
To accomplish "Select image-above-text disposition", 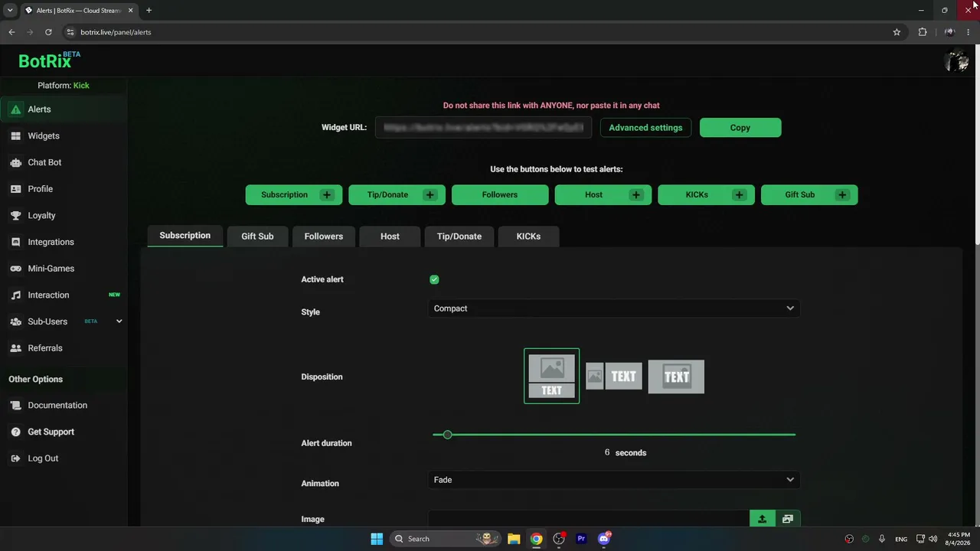I will pos(552,376).
